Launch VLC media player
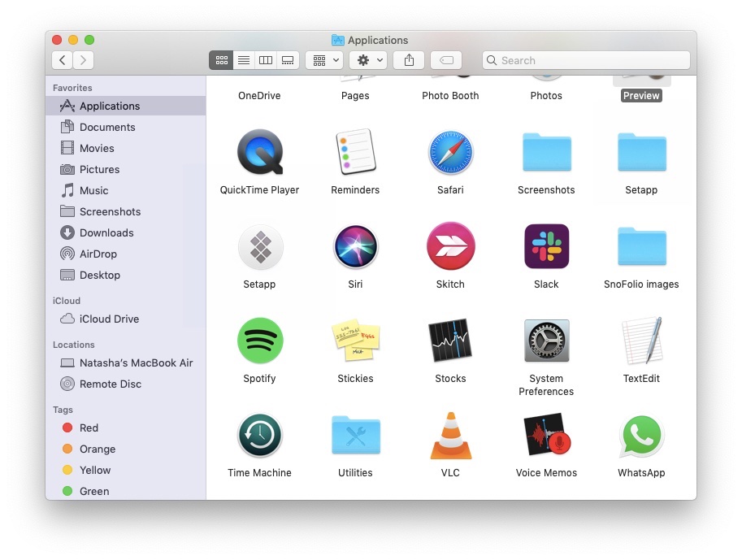This screenshot has width=742, height=560. point(450,435)
